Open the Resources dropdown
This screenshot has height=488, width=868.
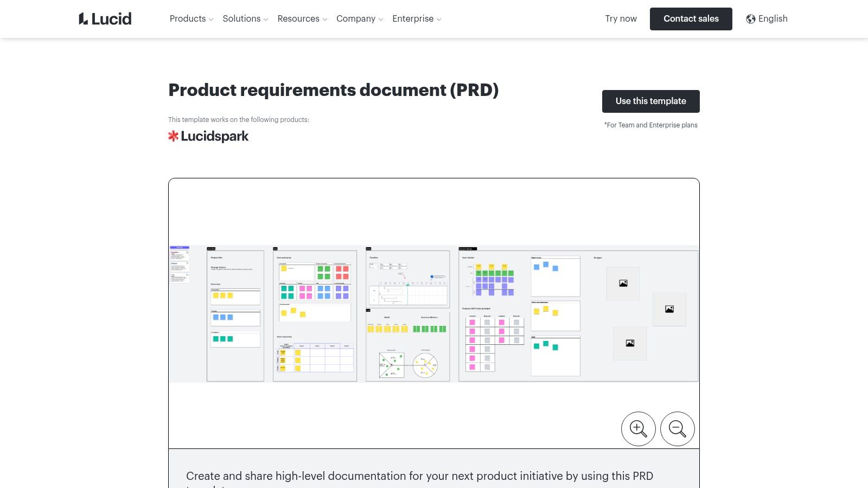pyautogui.click(x=302, y=19)
